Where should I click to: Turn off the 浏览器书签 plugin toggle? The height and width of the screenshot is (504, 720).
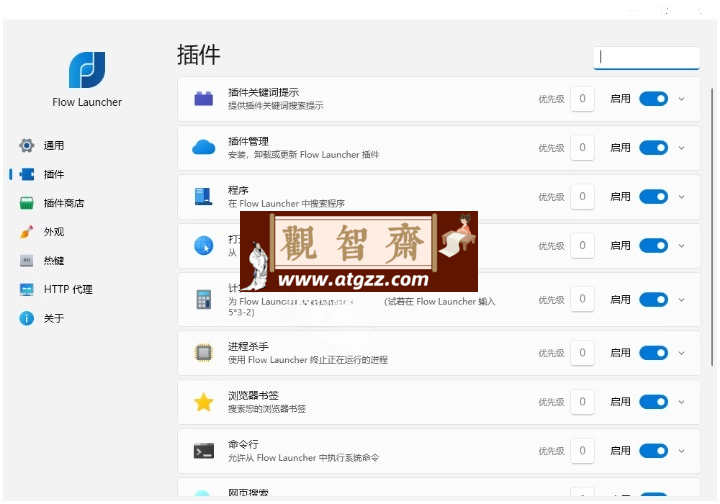coord(653,402)
